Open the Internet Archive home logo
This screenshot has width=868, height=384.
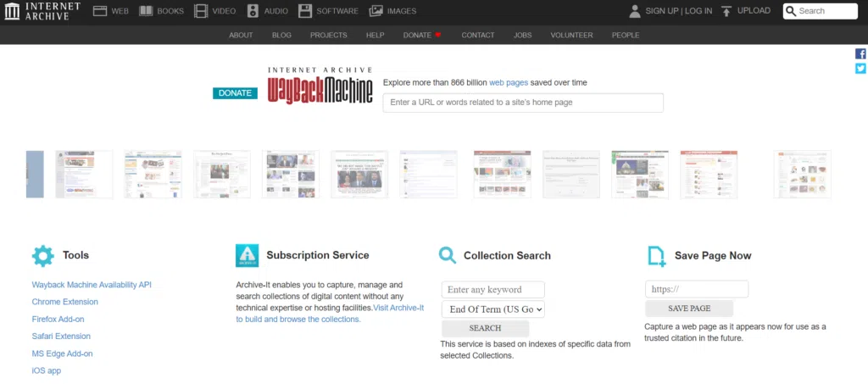42,11
